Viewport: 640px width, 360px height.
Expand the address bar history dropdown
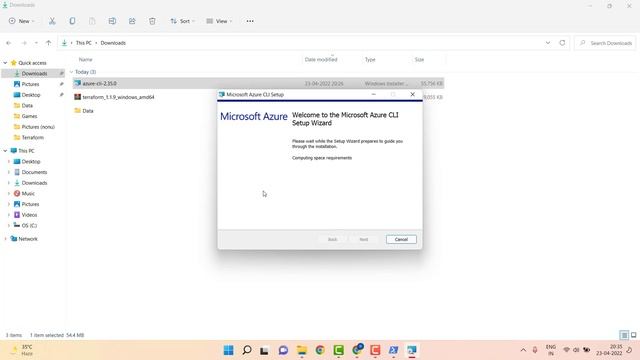click(x=548, y=43)
